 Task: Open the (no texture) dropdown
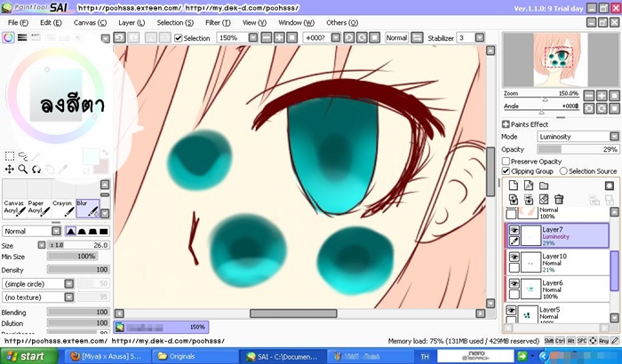coord(69,297)
